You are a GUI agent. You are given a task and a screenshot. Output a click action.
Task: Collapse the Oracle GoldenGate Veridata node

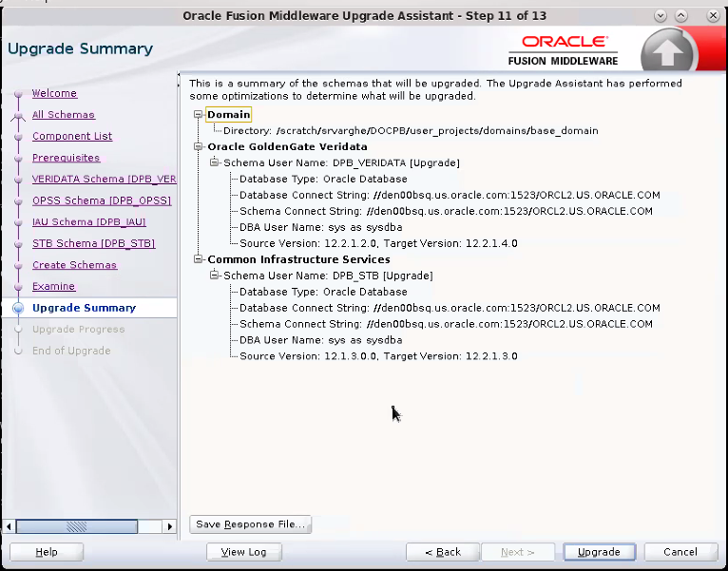point(199,146)
